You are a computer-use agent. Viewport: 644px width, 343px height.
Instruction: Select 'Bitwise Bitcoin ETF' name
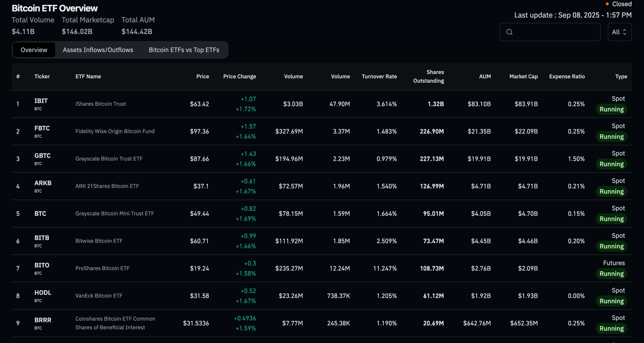coord(99,241)
